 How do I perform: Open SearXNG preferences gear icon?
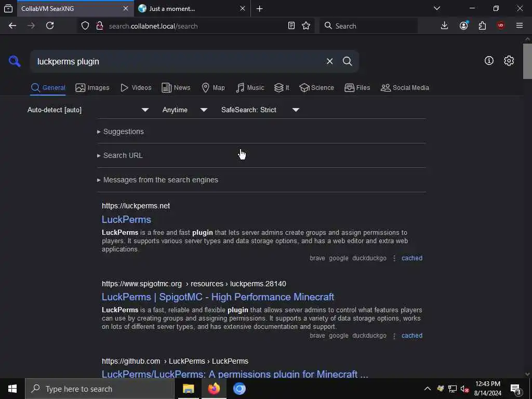tap(509, 61)
